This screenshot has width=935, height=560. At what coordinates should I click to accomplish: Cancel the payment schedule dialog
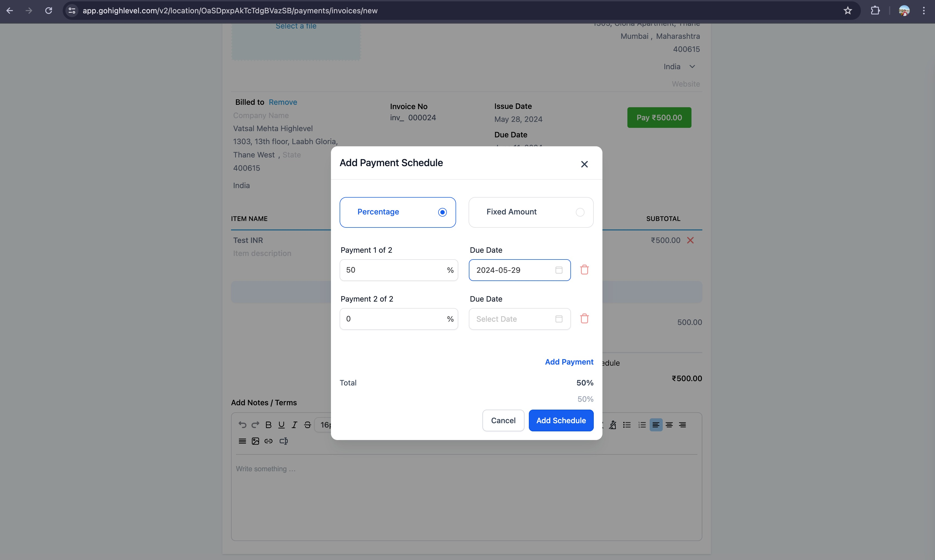point(503,420)
